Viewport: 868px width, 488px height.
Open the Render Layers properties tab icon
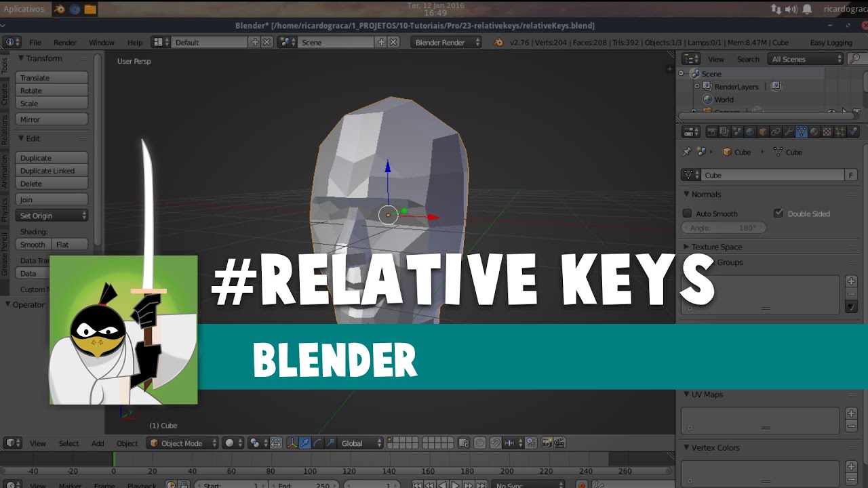coord(724,132)
